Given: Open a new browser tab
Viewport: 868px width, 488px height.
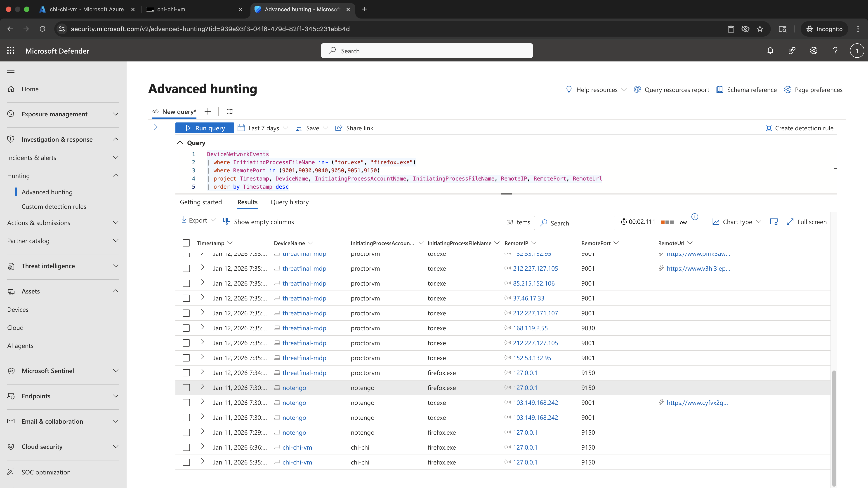Looking at the screenshot, I should (364, 9).
